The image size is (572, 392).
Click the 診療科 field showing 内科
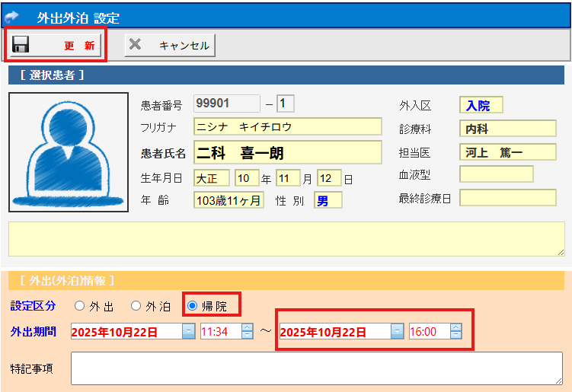(507, 129)
